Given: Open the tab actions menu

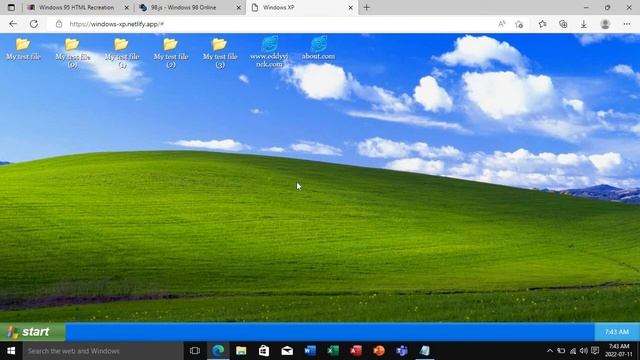Looking at the screenshot, I should tap(11, 7).
